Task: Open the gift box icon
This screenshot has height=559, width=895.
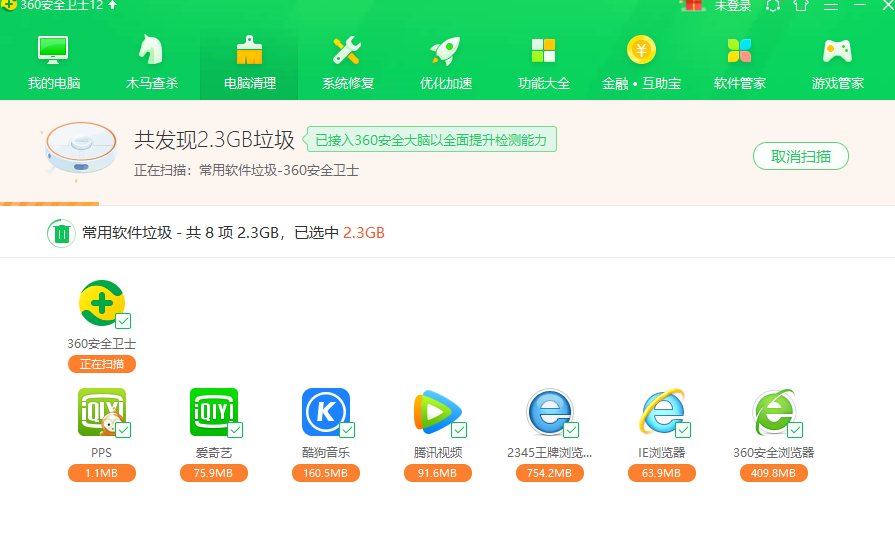Action: [x=692, y=5]
